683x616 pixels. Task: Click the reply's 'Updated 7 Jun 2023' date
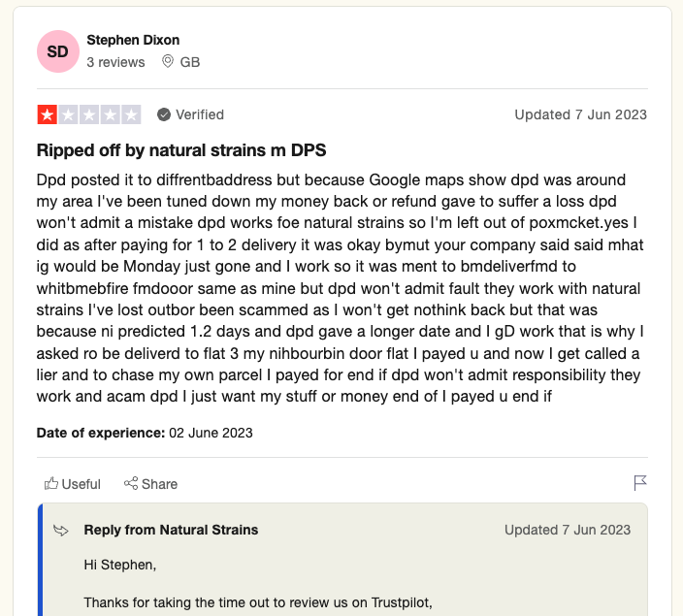568,530
